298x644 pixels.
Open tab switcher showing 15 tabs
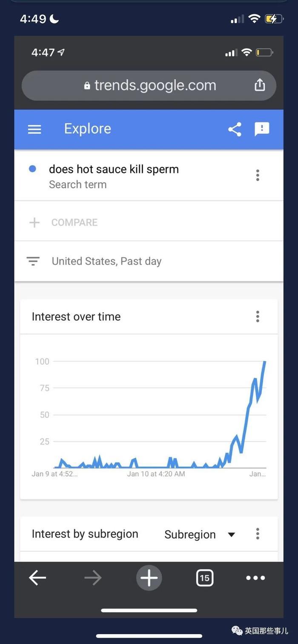(205, 578)
